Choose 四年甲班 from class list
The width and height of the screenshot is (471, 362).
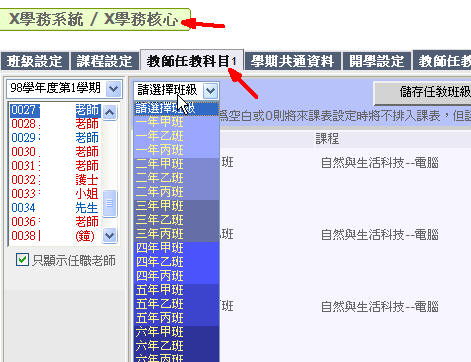(176, 248)
